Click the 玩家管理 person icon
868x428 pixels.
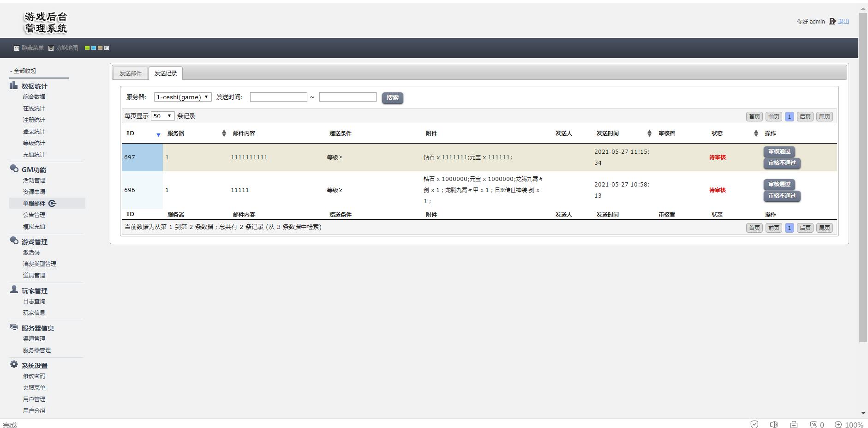(x=14, y=290)
